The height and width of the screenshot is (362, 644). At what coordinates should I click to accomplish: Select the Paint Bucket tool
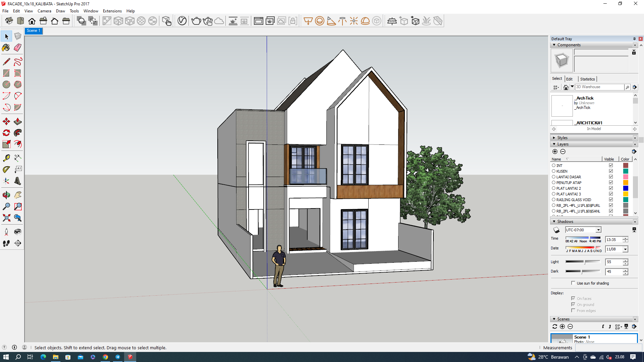click(6, 48)
